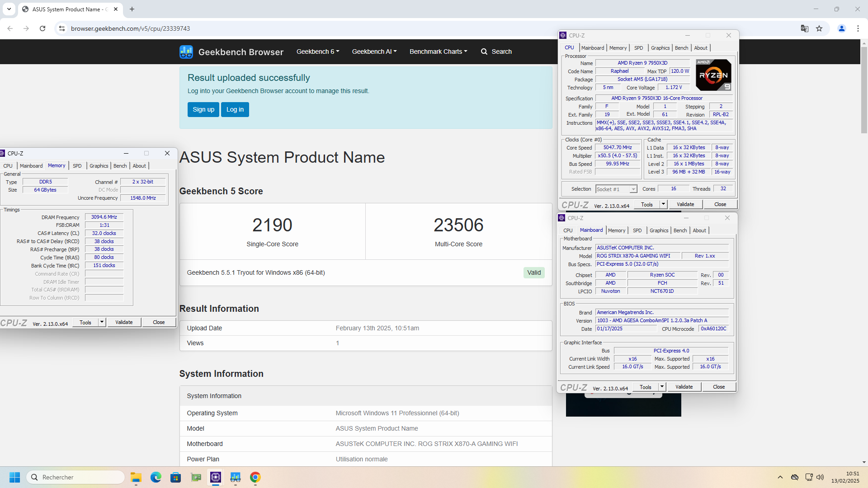View site information icon beside URL

[x=62, y=28]
